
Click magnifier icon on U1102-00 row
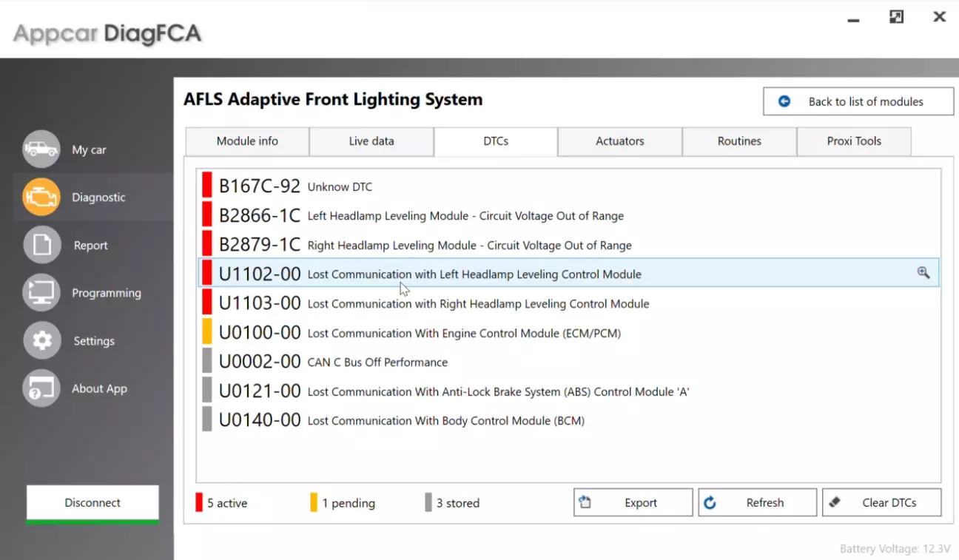pos(923,273)
